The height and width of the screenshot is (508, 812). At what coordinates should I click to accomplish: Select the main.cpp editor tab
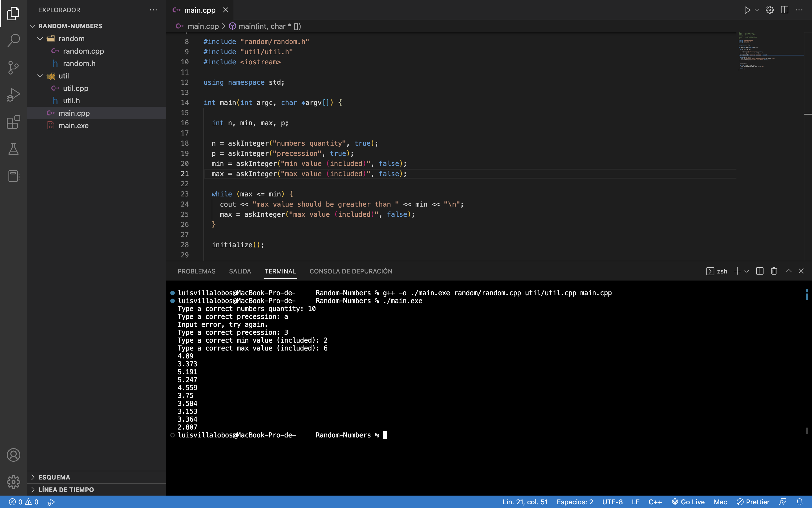(200, 10)
